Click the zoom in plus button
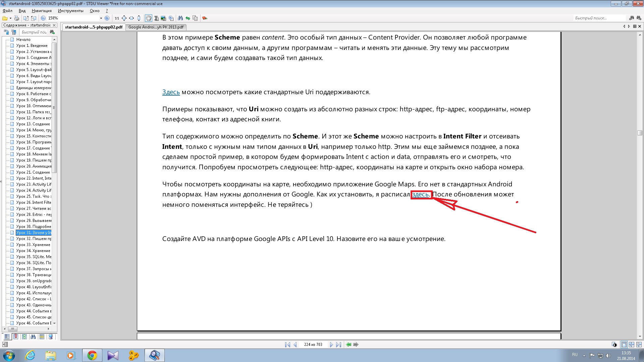Screen dimensions: 644x362 pos(107,18)
